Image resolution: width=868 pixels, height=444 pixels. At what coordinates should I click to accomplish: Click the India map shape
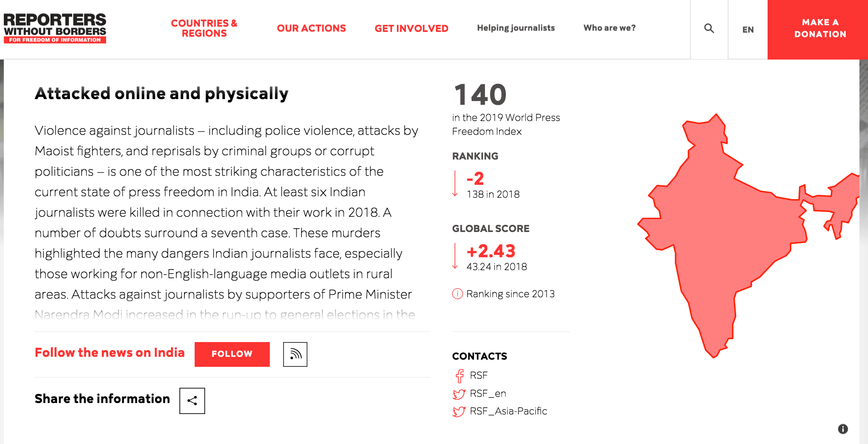coord(728,229)
